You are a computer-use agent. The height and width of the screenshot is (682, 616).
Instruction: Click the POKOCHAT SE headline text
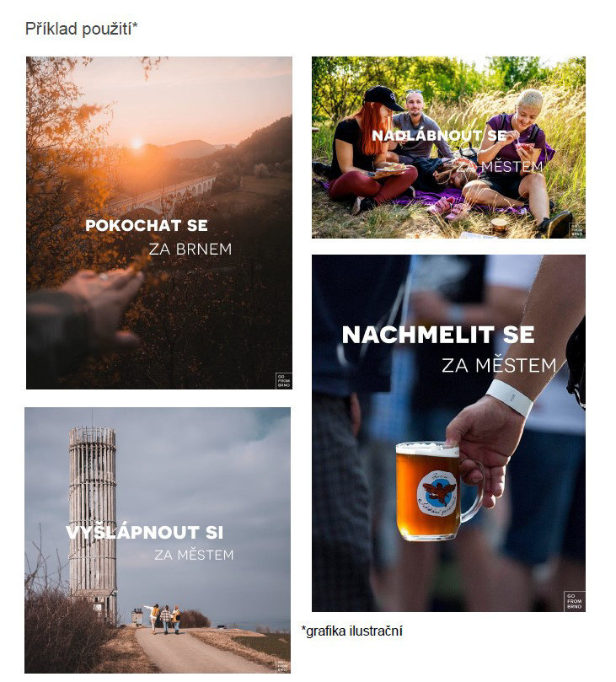click(x=147, y=225)
